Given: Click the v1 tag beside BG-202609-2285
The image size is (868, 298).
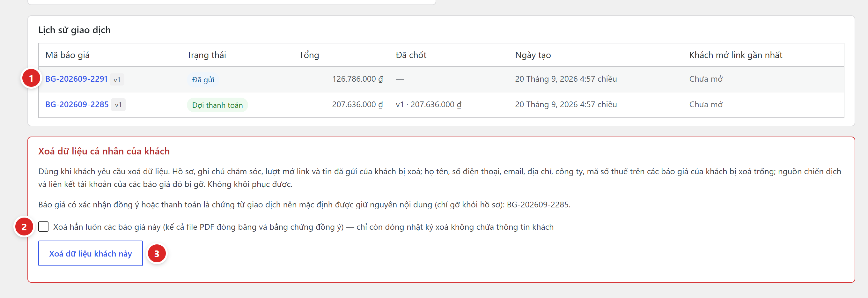Looking at the screenshot, I should [x=118, y=105].
